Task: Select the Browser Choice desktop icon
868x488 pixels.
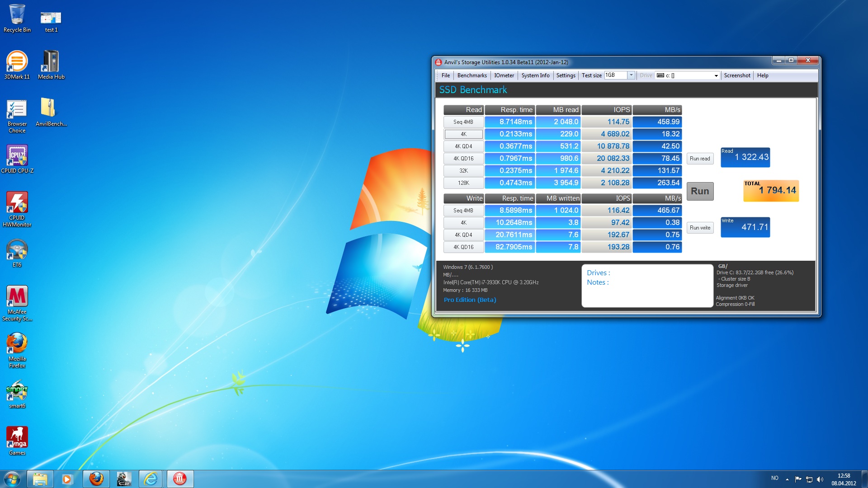Action: [x=17, y=116]
